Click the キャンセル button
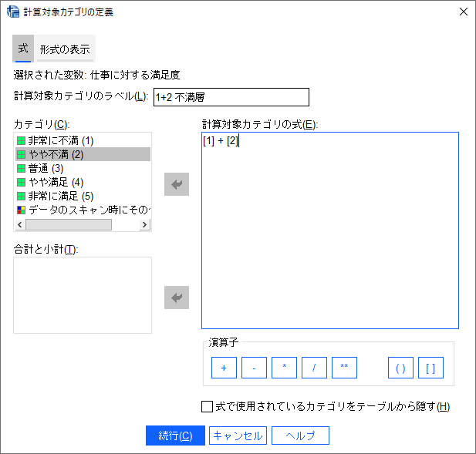This screenshot has width=476, height=454. pos(238,436)
